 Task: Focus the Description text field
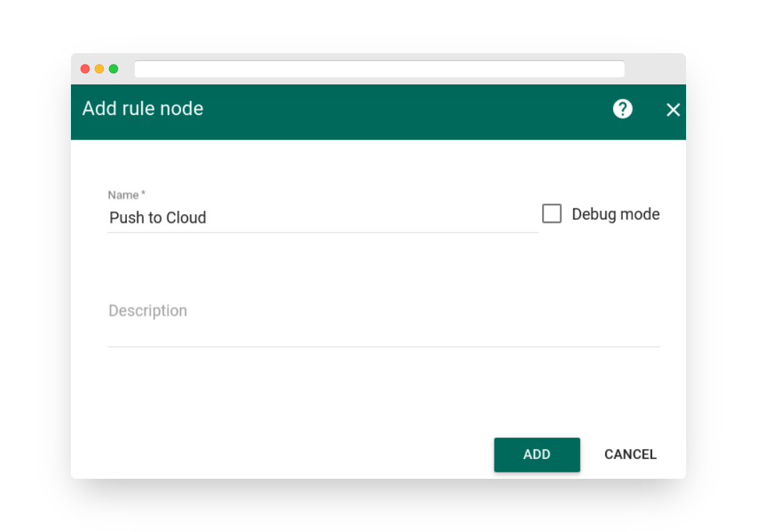point(383,317)
